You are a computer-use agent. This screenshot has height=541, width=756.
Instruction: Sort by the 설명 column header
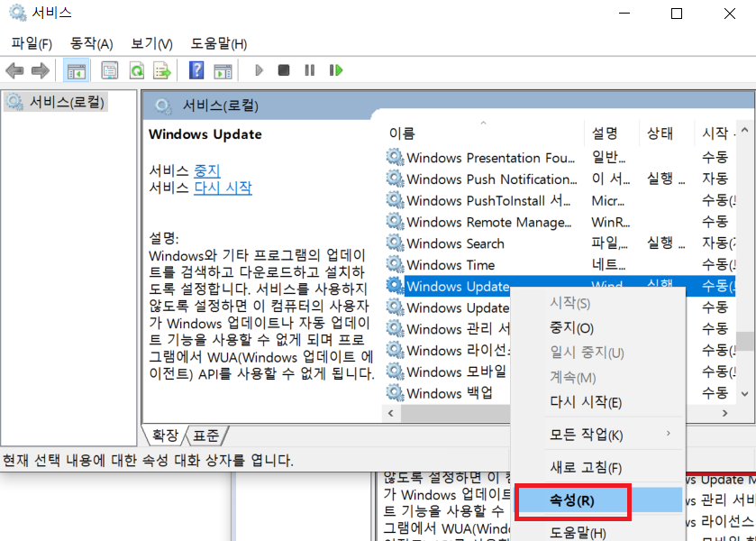coord(611,133)
